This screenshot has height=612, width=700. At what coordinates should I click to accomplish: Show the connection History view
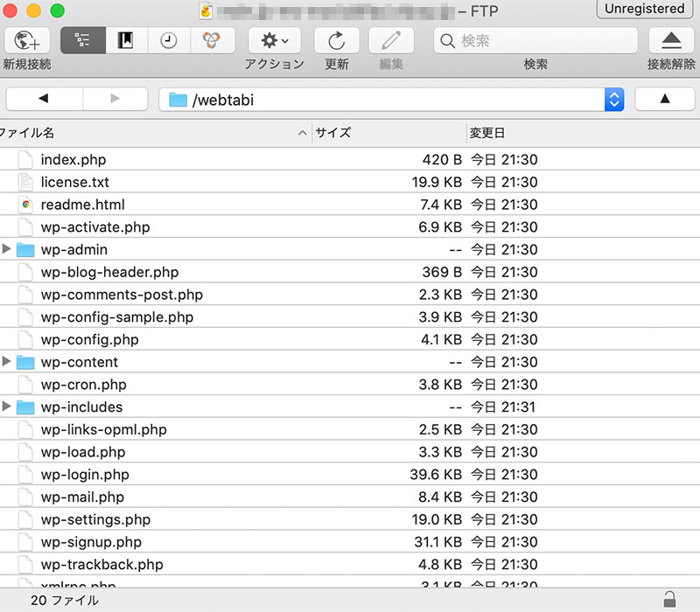[x=169, y=40]
